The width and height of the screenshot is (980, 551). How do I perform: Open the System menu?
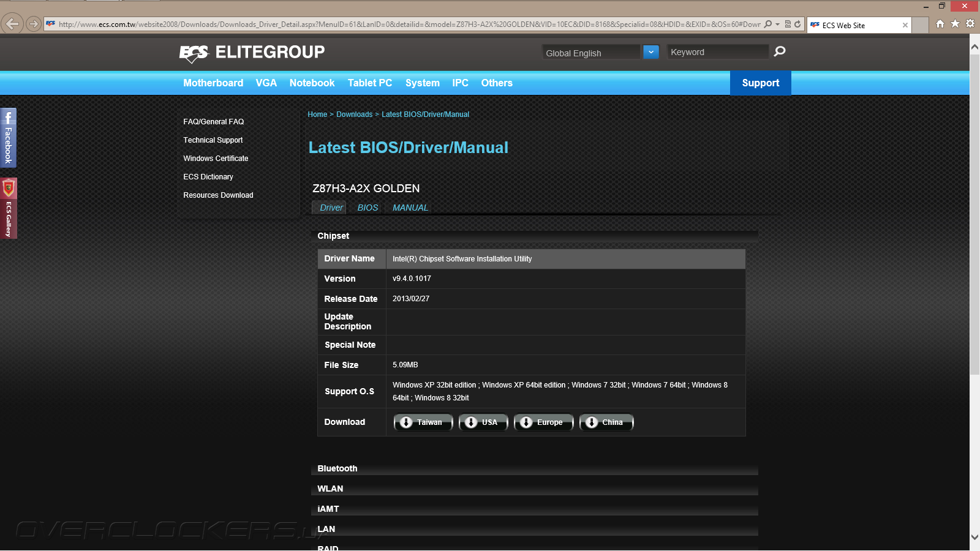click(423, 83)
